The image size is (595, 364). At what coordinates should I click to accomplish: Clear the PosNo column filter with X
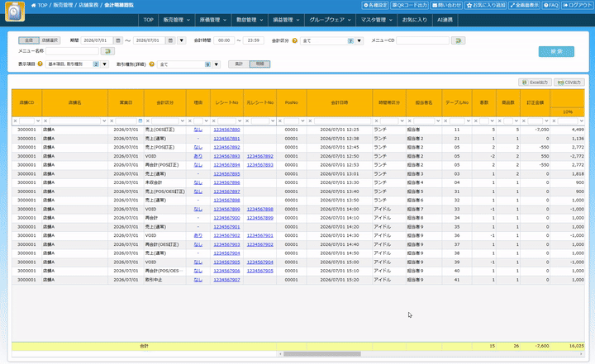pos(279,121)
